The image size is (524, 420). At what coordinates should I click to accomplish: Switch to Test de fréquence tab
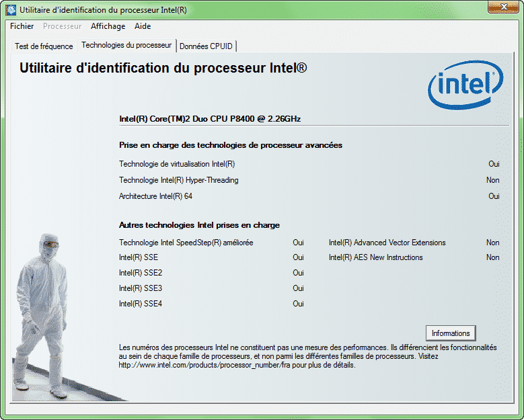pyautogui.click(x=44, y=46)
